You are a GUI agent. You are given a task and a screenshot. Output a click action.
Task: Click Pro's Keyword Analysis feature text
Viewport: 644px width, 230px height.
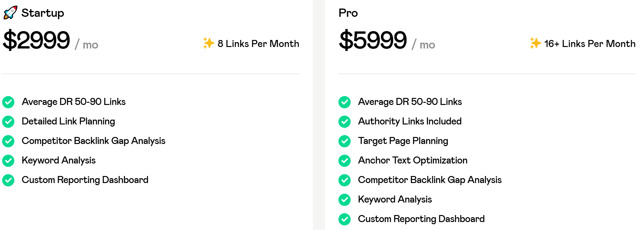tap(395, 199)
